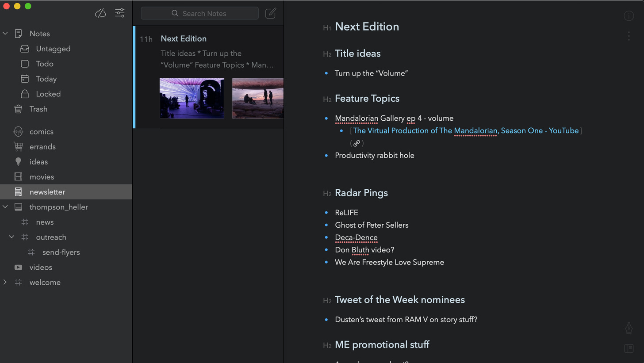Click the Title ideas heading
The height and width of the screenshot is (363, 644).
click(357, 53)
